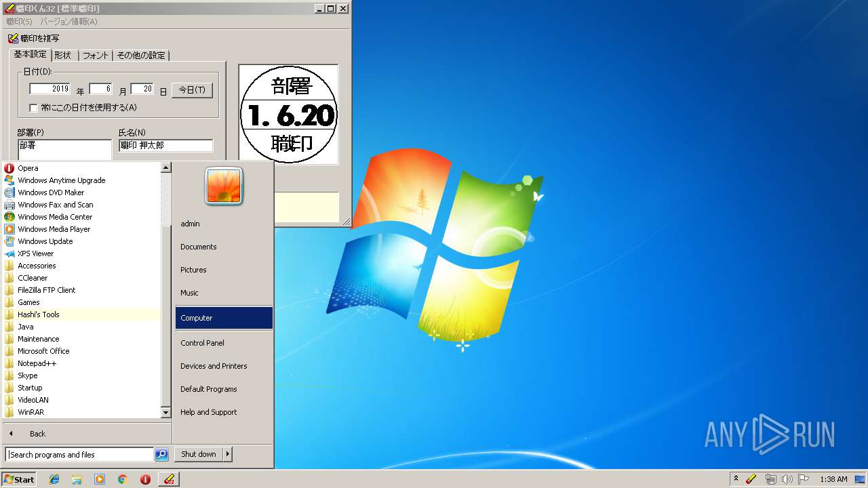Click the 氏名 name text field

[x=165, y=146]
